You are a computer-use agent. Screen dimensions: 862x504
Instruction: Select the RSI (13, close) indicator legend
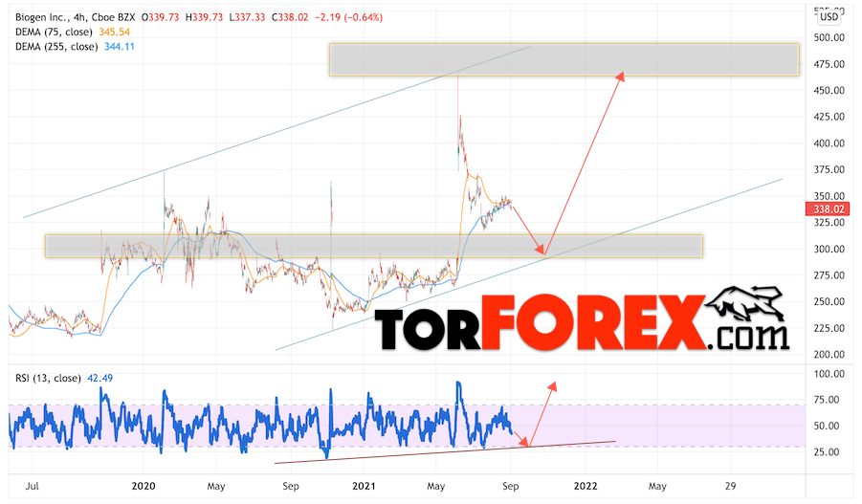point(48,378)
